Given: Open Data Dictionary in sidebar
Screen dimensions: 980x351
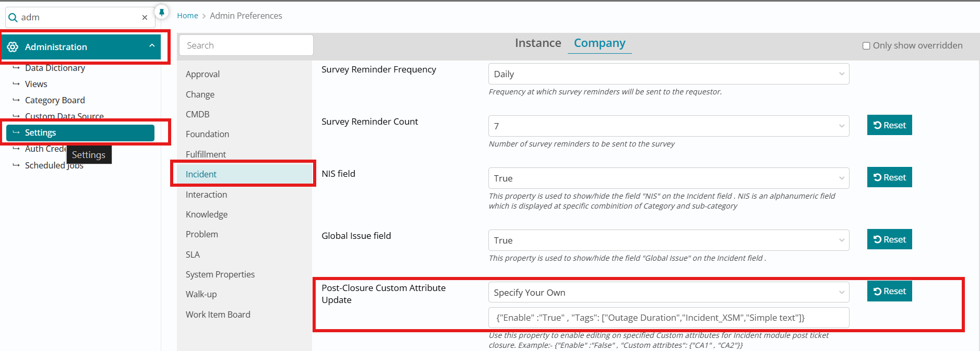Looking at the screenshot, I should 55,68.
